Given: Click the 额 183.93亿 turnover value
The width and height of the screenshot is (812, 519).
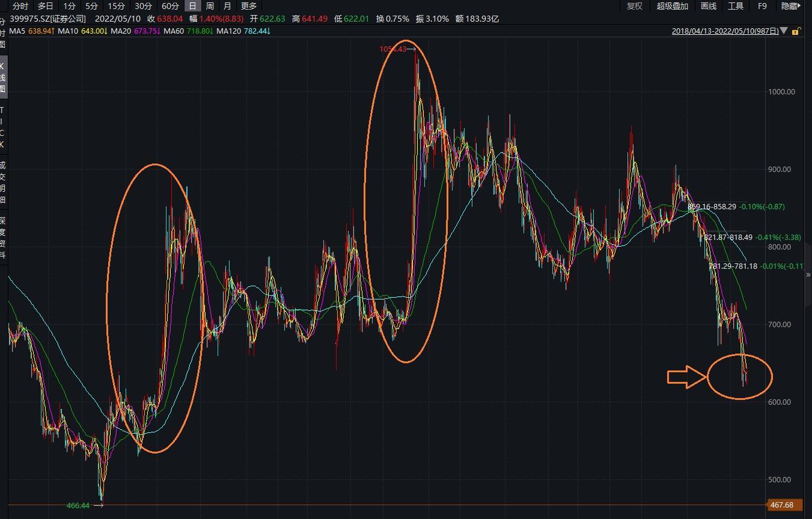Looking at the screenshot, I should click(477, 19).
